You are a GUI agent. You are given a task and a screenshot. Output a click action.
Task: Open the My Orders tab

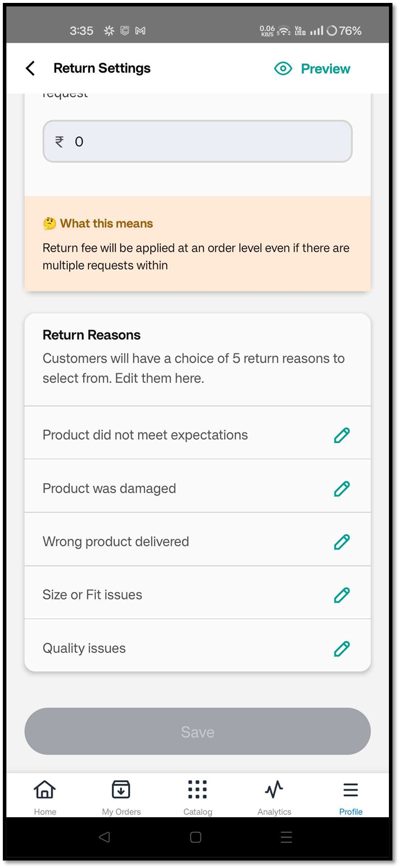point(121,797)
